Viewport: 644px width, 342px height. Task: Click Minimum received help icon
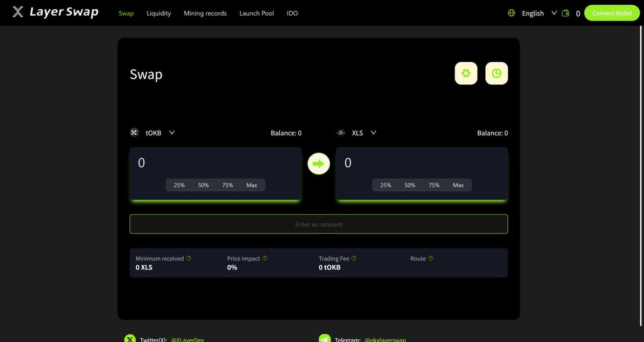coord(189,258)
